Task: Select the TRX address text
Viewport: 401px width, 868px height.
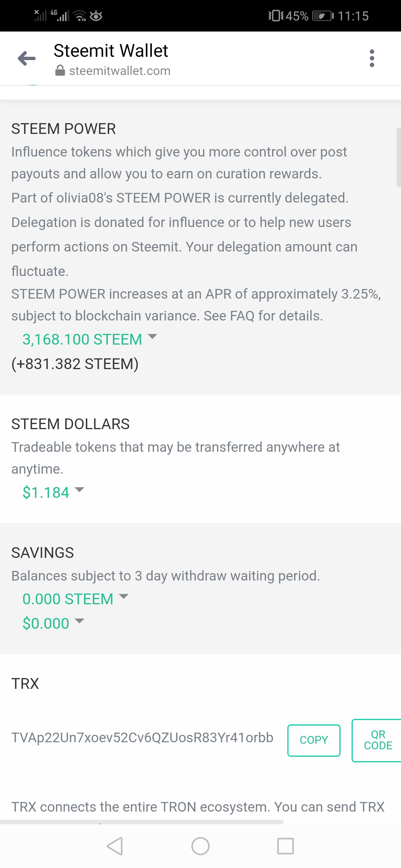Action: 142,737
